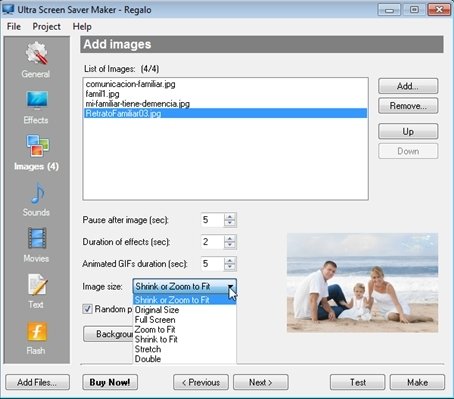Open the Flash section
Viewport: 454px width, 399px height.
click(x=36, y=337)
